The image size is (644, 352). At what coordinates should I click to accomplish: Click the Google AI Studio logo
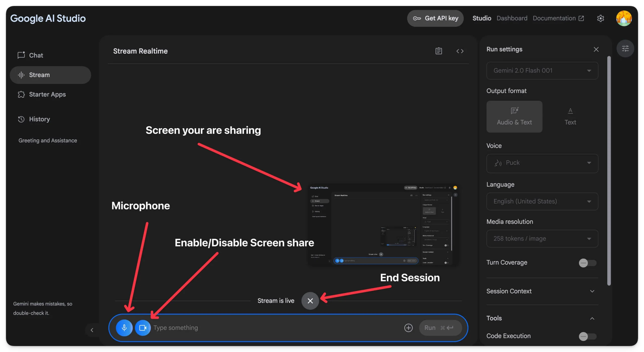click(x=48, y=18)
